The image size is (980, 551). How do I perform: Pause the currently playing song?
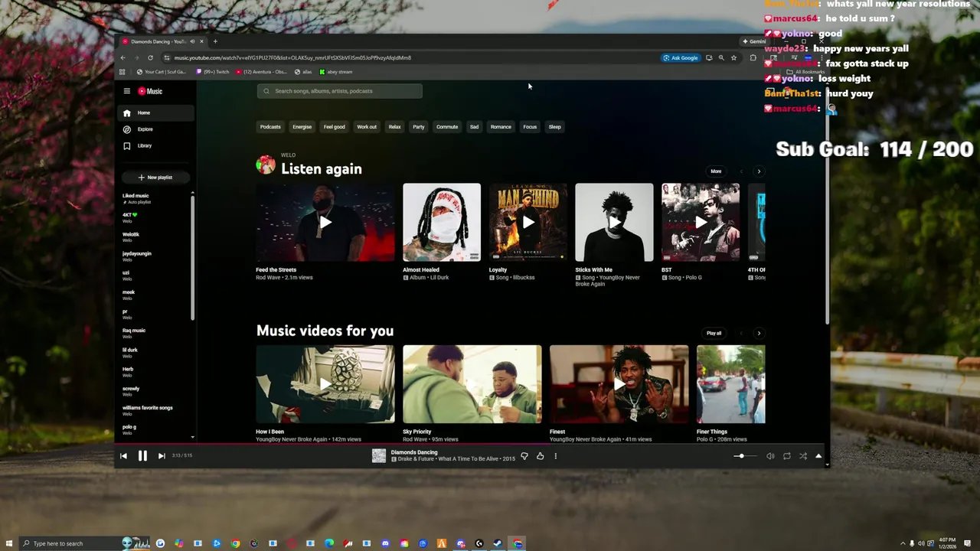point(142,456)
